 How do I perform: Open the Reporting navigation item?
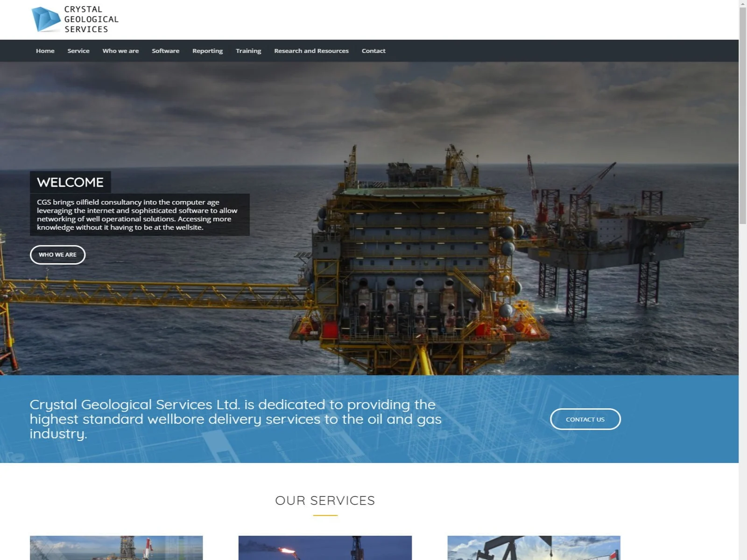(207, 51)
